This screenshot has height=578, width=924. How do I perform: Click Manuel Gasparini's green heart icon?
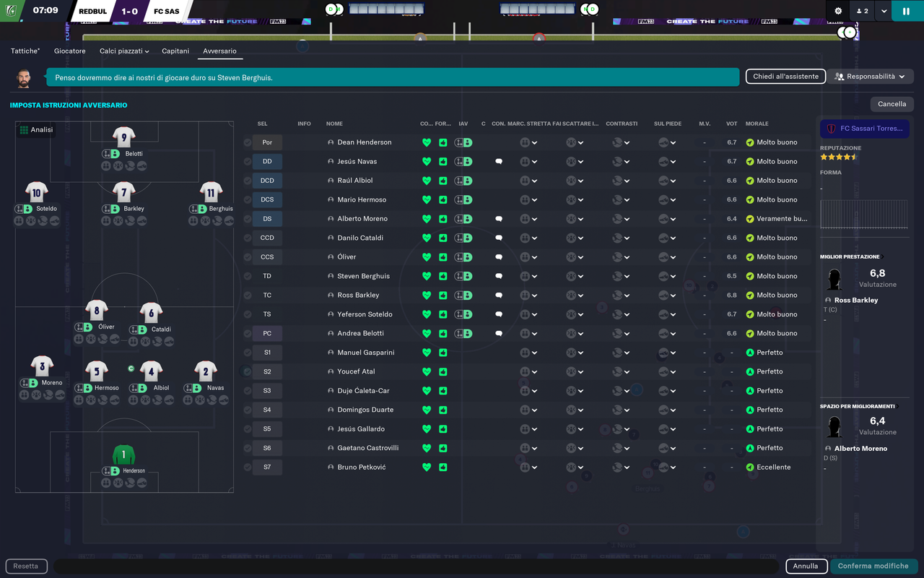pyautogui.click(x=427, y=353)
